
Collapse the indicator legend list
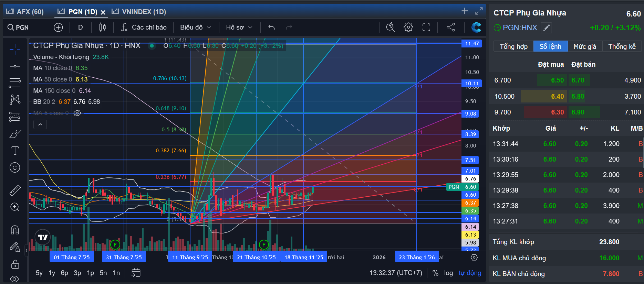tap(40, 124)
